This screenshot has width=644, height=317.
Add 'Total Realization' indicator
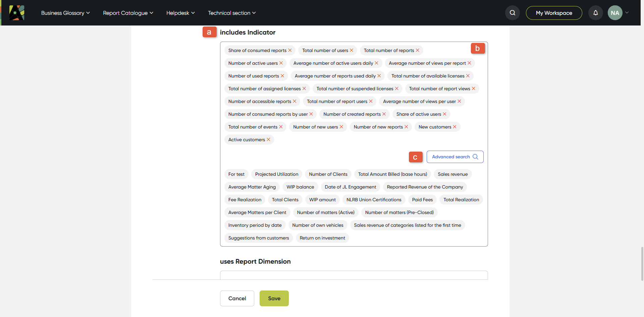pyautogui.click(x=461, y=200)
